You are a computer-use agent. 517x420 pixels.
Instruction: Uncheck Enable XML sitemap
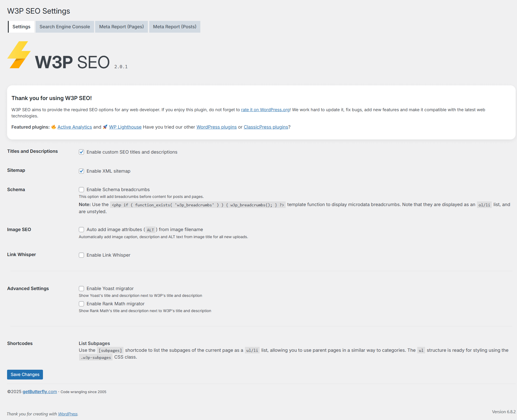[x=81, y=171]
